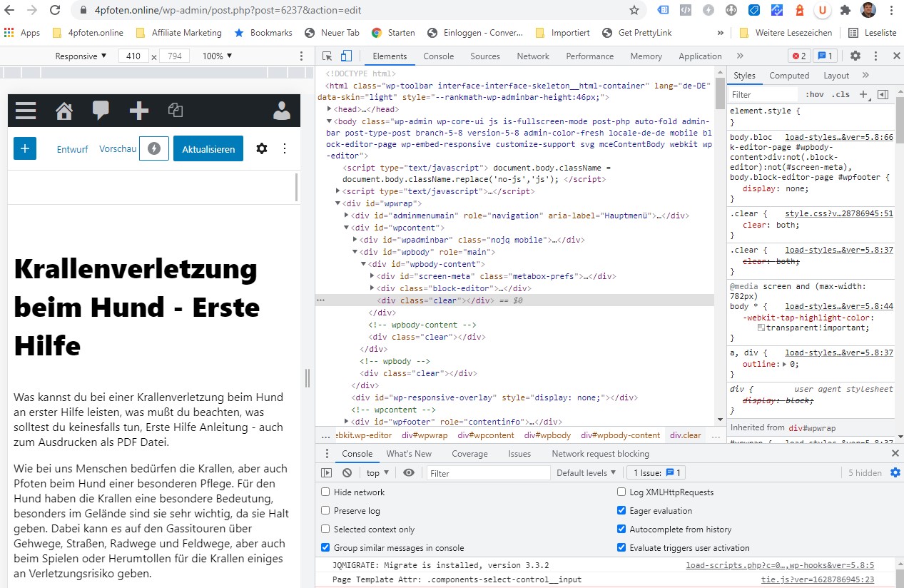904x588 pixels.
Task: Disable Eager evaluation checkbox
Action: tap(621, 510)
